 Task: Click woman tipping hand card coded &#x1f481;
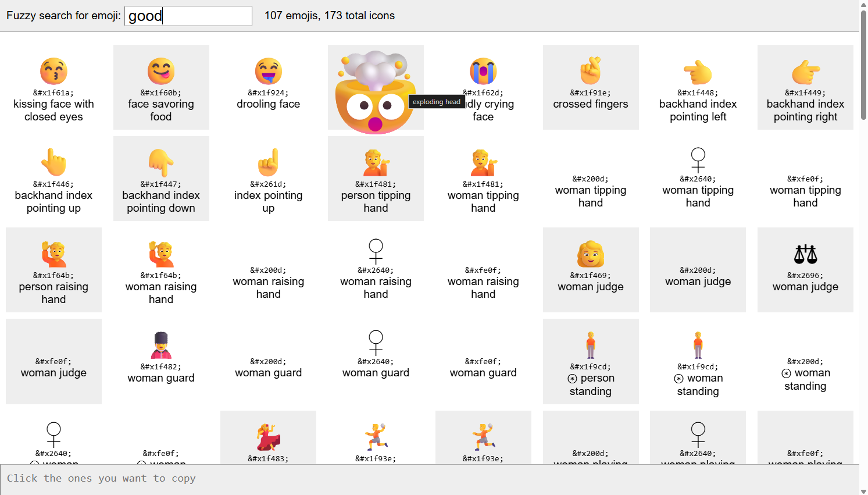point(483,179)
